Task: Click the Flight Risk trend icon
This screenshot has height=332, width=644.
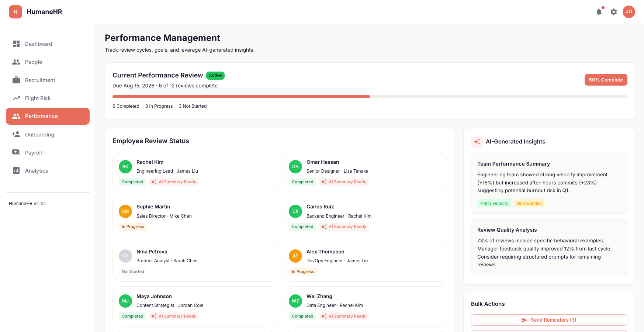Action: tap(16, 98)
